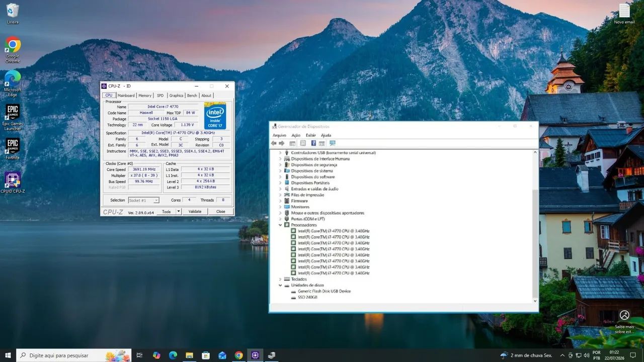Open CPUID CPU-Z desktop shortcut
Image resolution: width=644 pixels, height=362 pixels.
click(13, 183)
